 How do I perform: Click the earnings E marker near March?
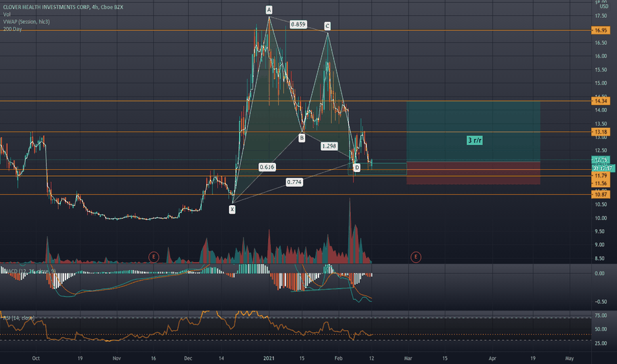point(416,257)
